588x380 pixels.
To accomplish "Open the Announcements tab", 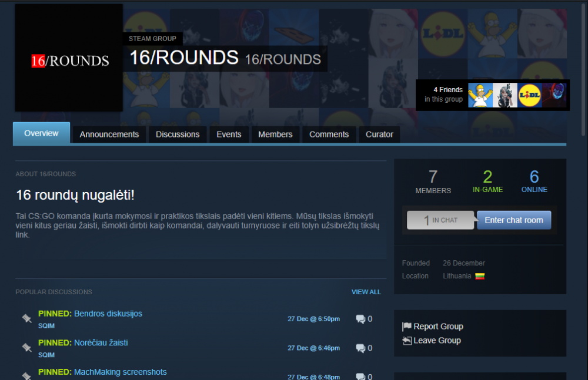I will pyautogui.click(x=109, y=134).
